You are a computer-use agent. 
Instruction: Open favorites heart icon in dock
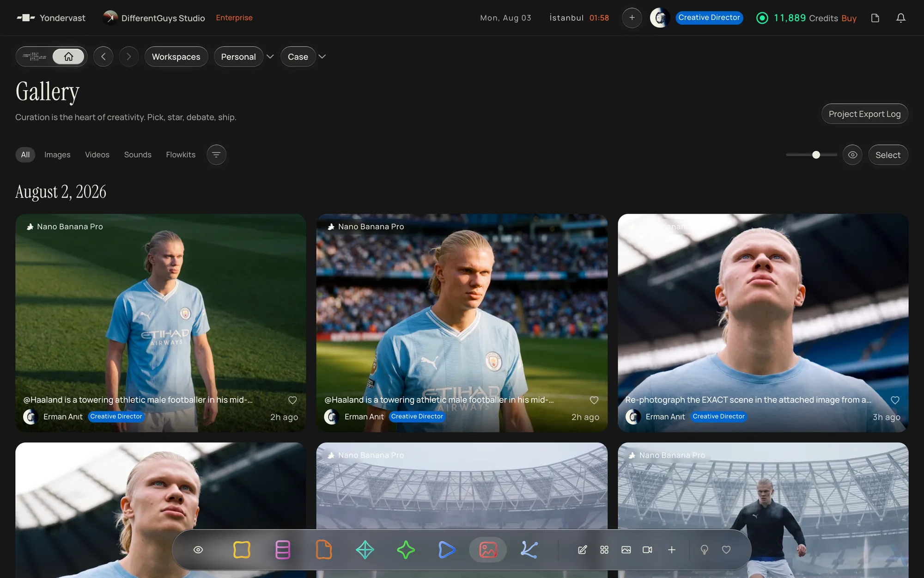(x=726, y=550)
